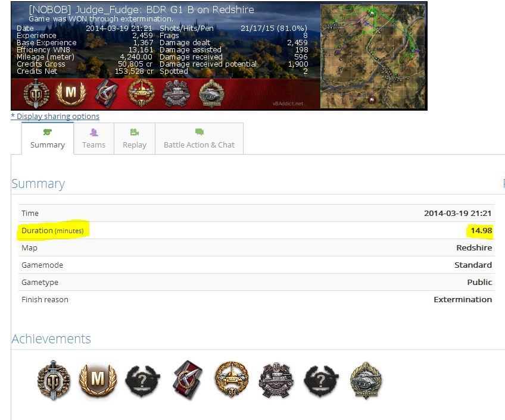Click the Replay tab camera icon
The height and width of the screenshot is (420, 505).
click(135, 132)
